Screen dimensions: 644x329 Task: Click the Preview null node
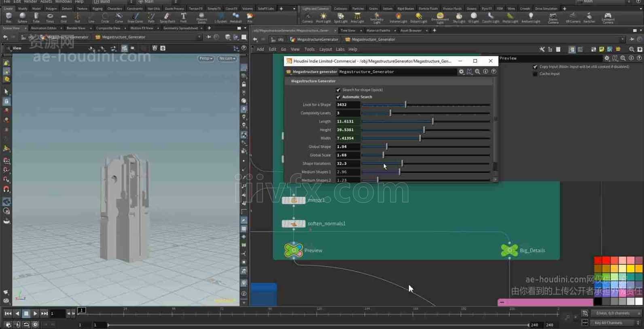click(294, 250)
